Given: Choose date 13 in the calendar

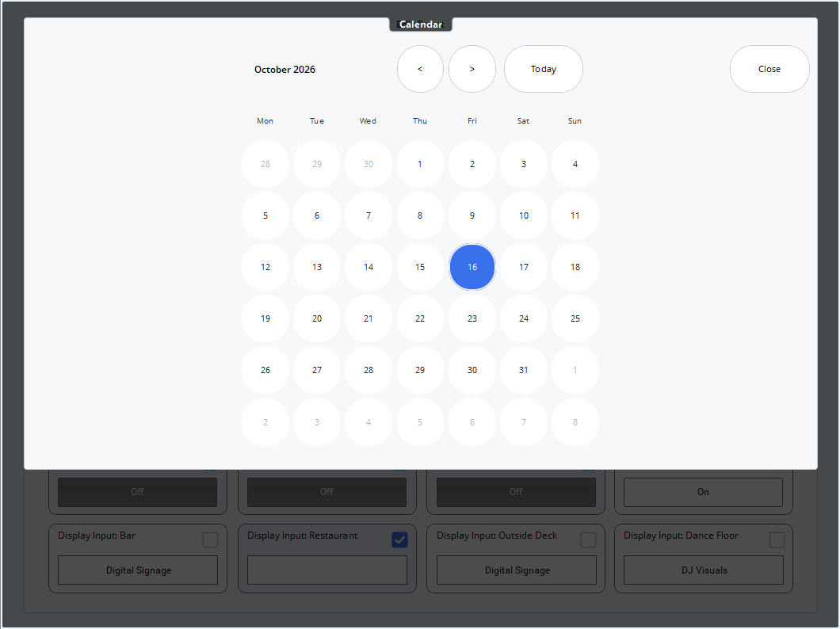Looking at the screenshot, I should [317, 267].
